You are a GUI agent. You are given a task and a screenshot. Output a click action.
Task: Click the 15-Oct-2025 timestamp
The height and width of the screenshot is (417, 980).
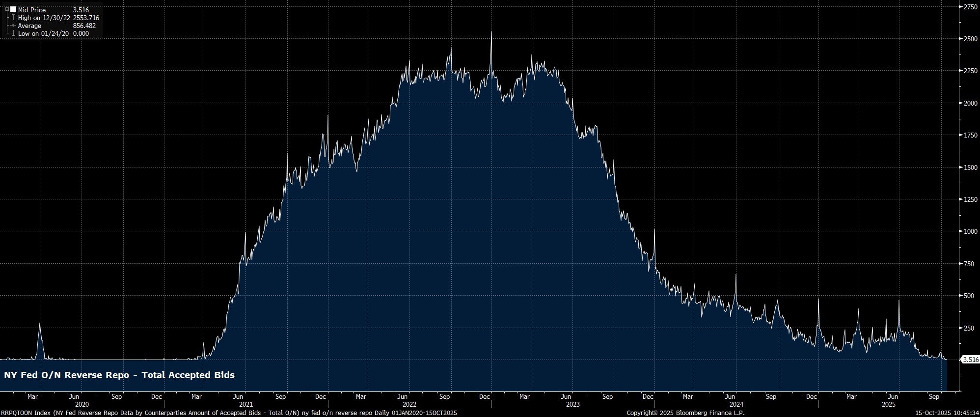(947, 413)
